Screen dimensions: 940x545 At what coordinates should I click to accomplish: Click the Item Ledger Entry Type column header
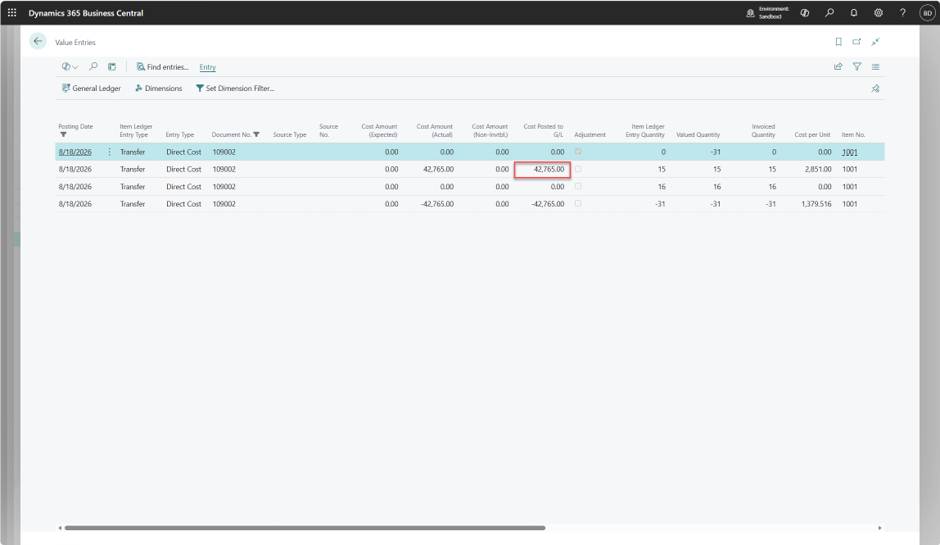pyautogui.click(x=135, y=130)
